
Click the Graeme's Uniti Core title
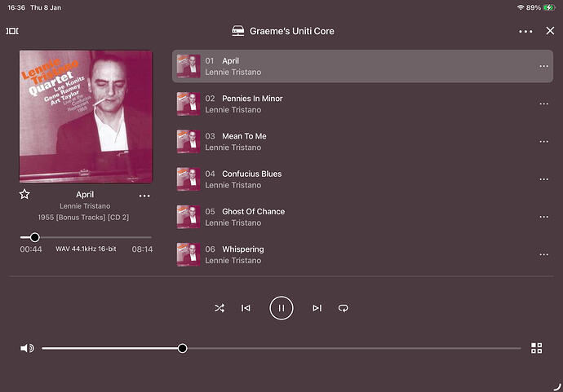(292, 31)
